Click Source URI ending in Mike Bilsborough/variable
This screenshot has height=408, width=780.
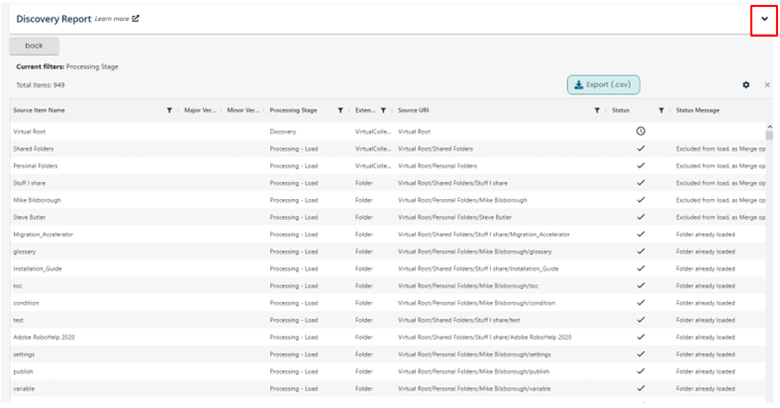pos(474,389)
